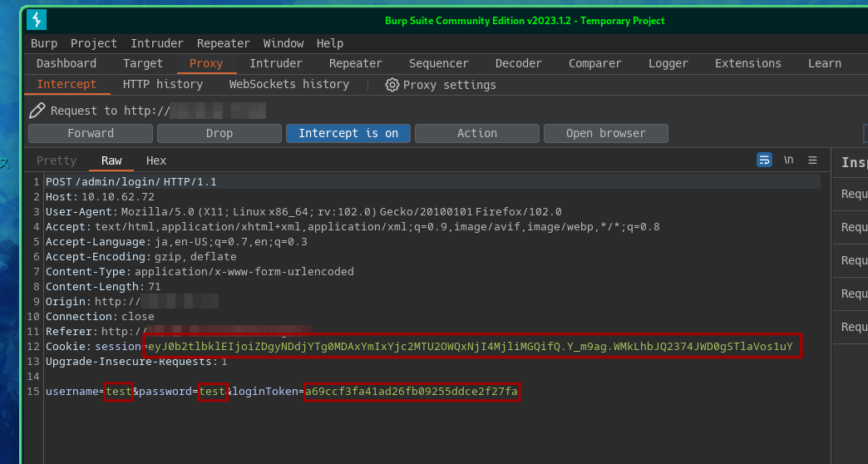Open the editor hamburger options menu

[812, 160]
